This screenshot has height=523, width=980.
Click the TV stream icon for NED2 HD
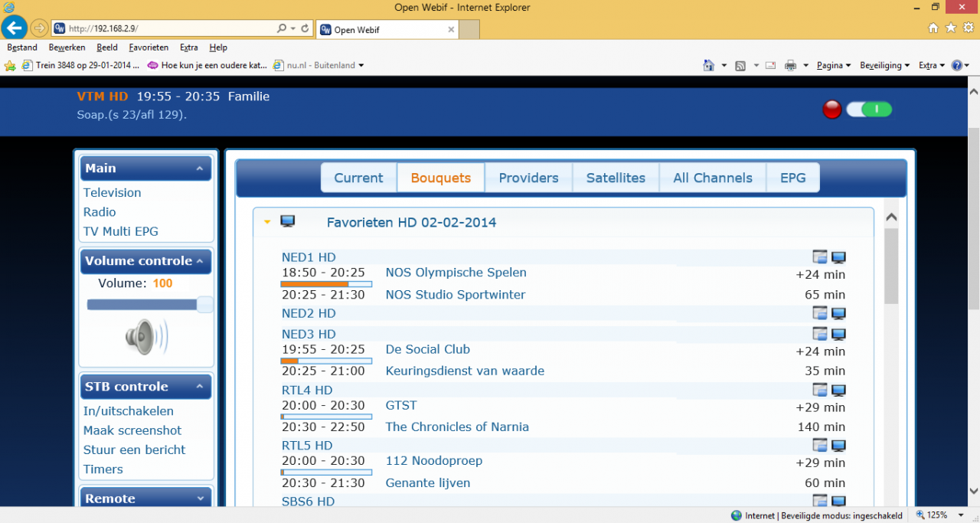tap(838, 313)
